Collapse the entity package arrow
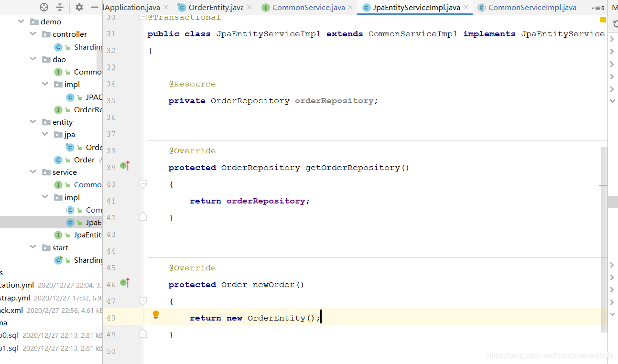Viewport: 618px width, 364px height. pos(33,122)
